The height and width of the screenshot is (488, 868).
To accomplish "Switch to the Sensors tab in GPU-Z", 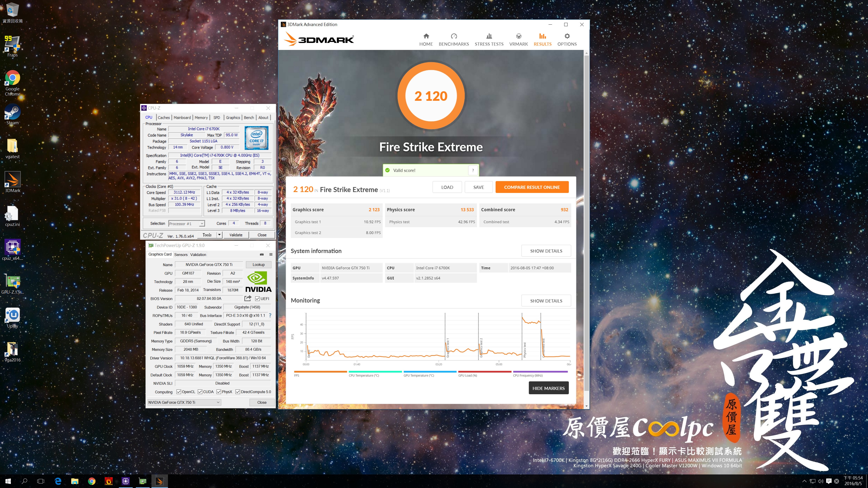I will (181, 255).
